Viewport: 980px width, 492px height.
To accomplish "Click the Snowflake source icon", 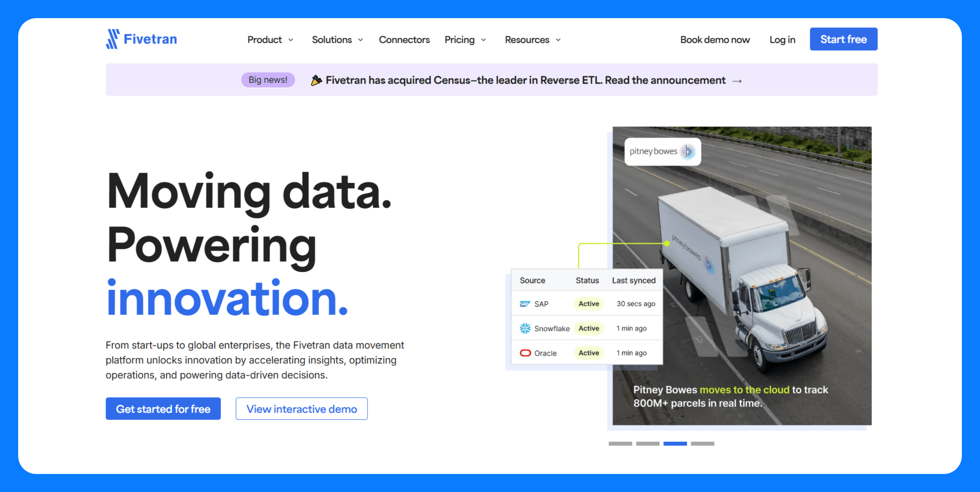I will coord(525,328).
